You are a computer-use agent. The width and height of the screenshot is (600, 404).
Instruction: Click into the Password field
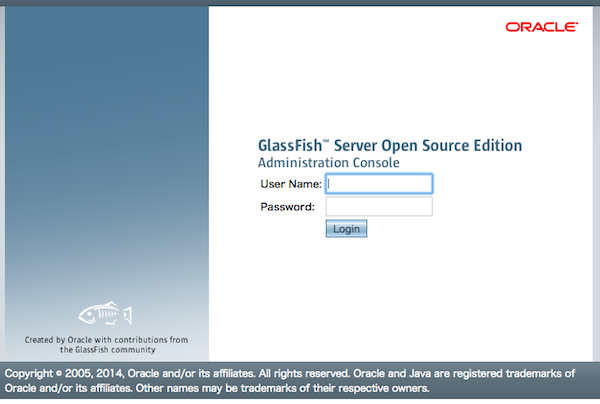379,207
